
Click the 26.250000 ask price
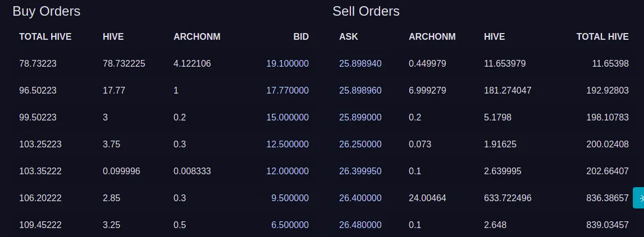[360, 145]
